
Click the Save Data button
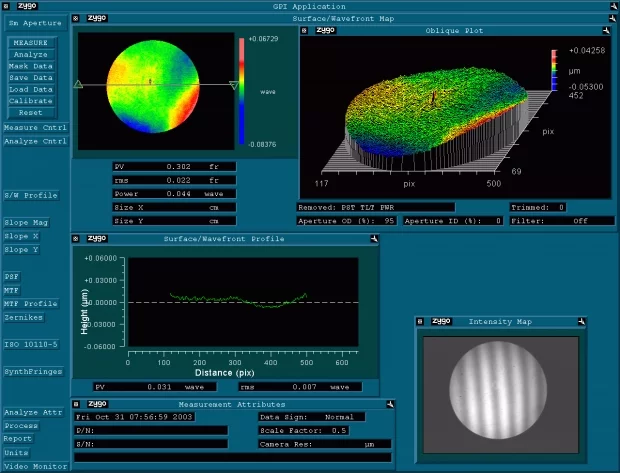tap(31, 77)
